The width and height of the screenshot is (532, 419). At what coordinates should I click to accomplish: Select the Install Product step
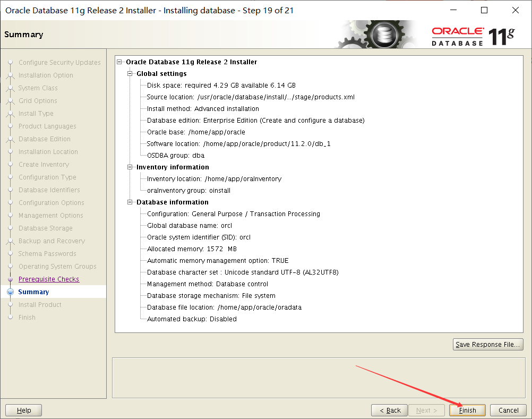[x=40, y=305]
